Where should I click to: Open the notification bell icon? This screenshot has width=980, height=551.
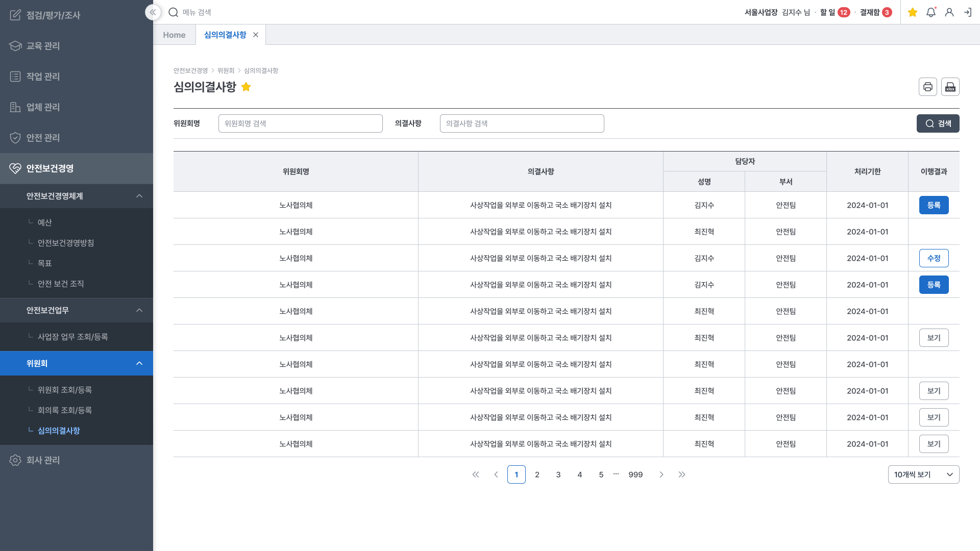point(930,12)
